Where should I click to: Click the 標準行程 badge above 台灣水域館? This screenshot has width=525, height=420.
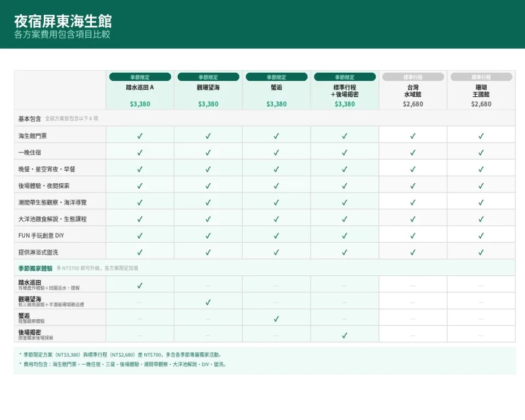coord(413,77)
